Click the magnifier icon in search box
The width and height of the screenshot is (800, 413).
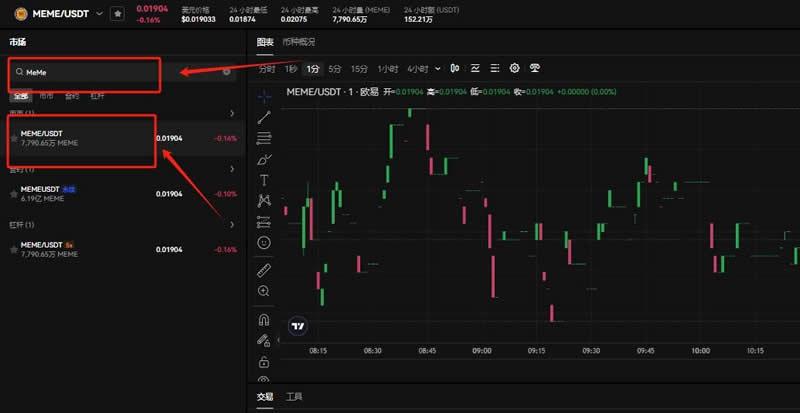coord(19,72)
